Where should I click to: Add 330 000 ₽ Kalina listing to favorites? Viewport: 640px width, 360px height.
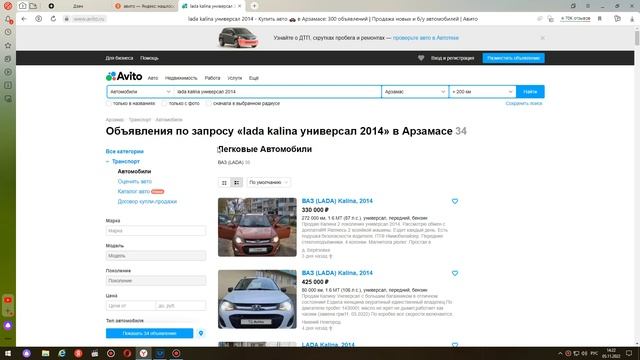point(455,201)
